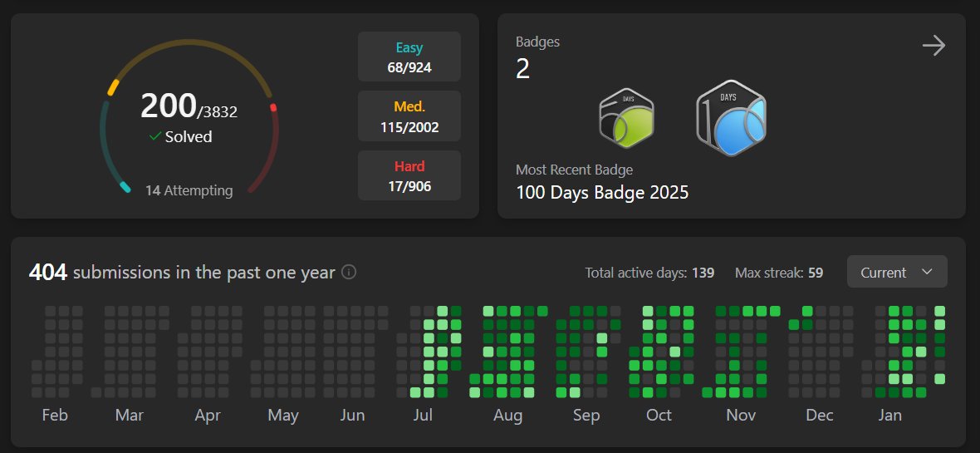This screenshot has height=453, width=980.
Task: Click the 14 Attempting label
Action: pos(189,190)
